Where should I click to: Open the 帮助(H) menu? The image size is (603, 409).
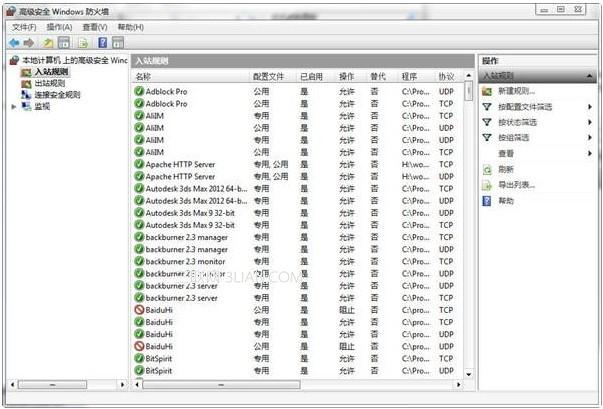(131, 27)
